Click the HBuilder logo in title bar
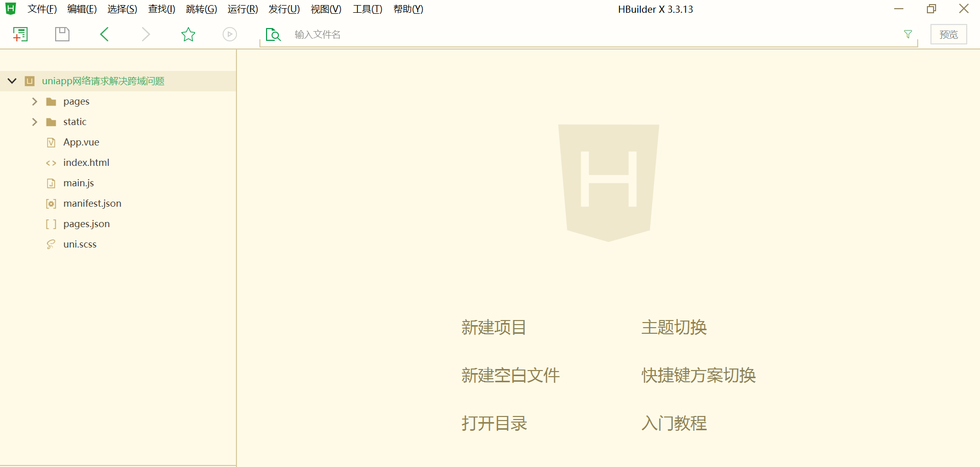The width and height of the screenshot is (980, 467). [x=11, y=9]
